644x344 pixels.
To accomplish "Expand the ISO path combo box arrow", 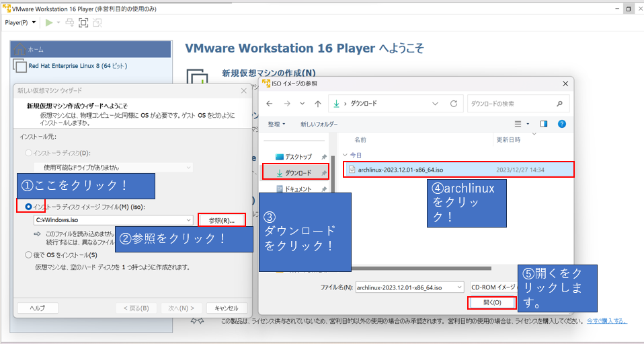I will point(188,219).
